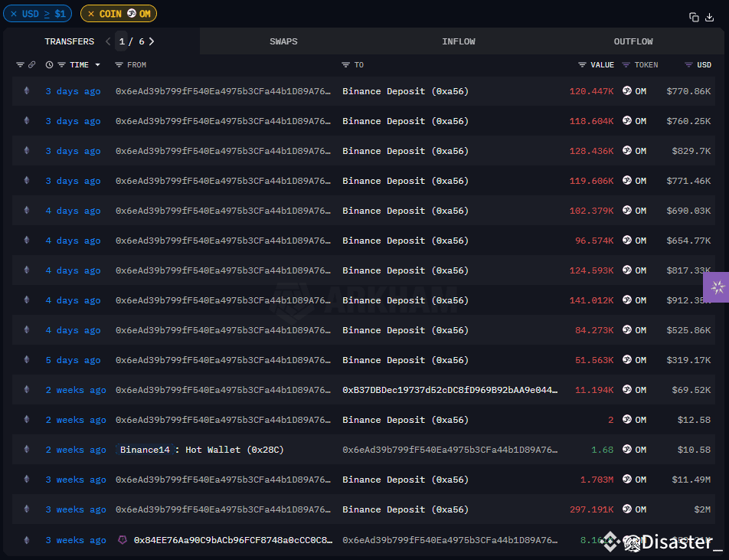
Task: Click the OM token icon in 297.191K row
Action: tap(627, 509)
